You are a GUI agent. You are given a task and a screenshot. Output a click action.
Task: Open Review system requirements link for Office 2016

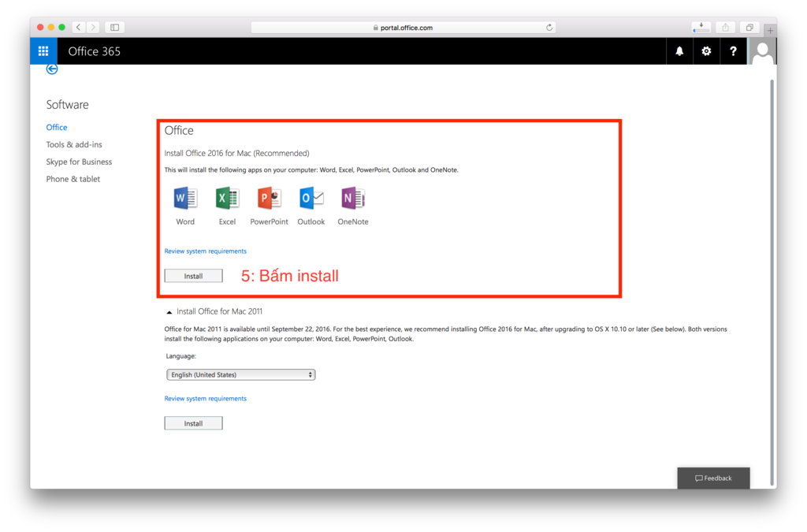pyautogui.click(x=205, y=251)
